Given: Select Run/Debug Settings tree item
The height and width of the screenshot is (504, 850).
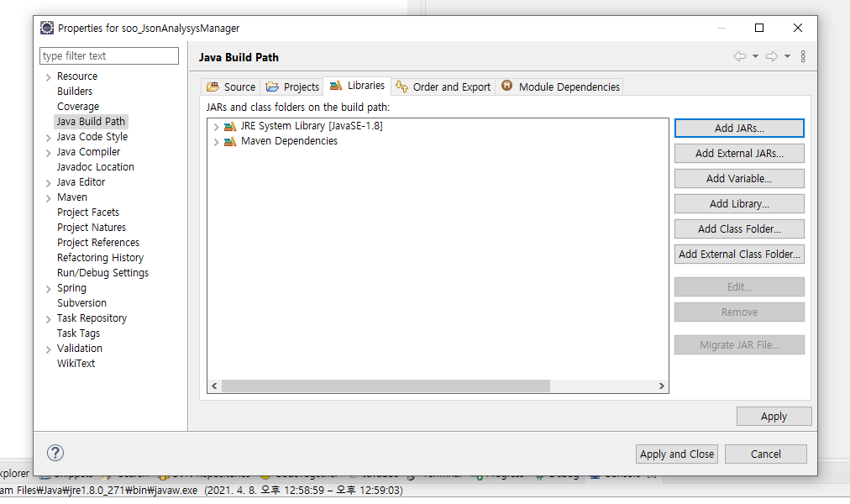Looking at the screenshot, I should pyautogui.click(x=102, y=273).
